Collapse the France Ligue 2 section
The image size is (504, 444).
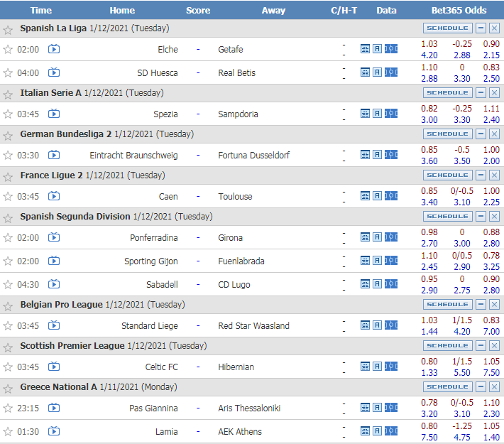tap(481, 175)
